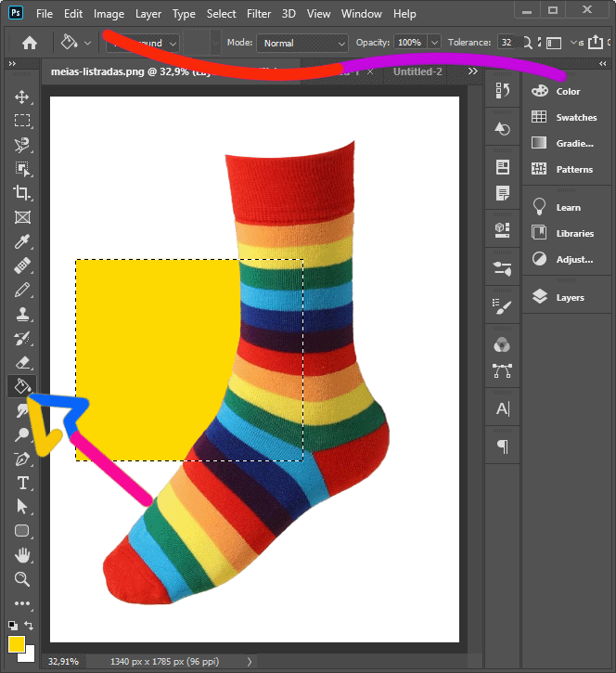This screenshot has height=673, width=616.
Task: Expand the tools panel double arrow
Action: tap(12, 63)
